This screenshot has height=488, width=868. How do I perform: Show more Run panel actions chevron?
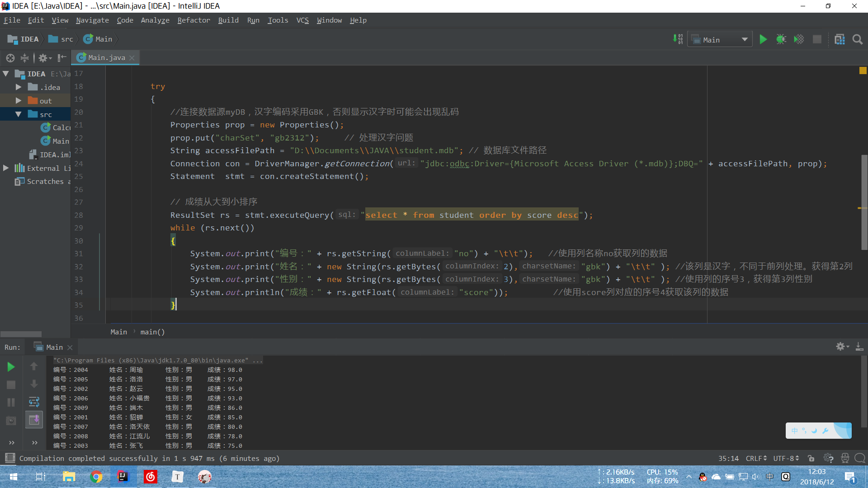point(12,442)
